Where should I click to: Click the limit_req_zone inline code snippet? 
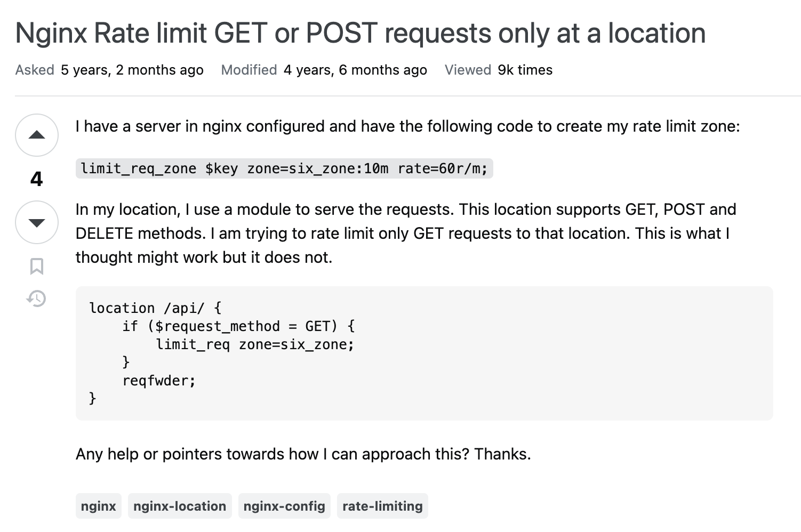click(x=284, y=168)
